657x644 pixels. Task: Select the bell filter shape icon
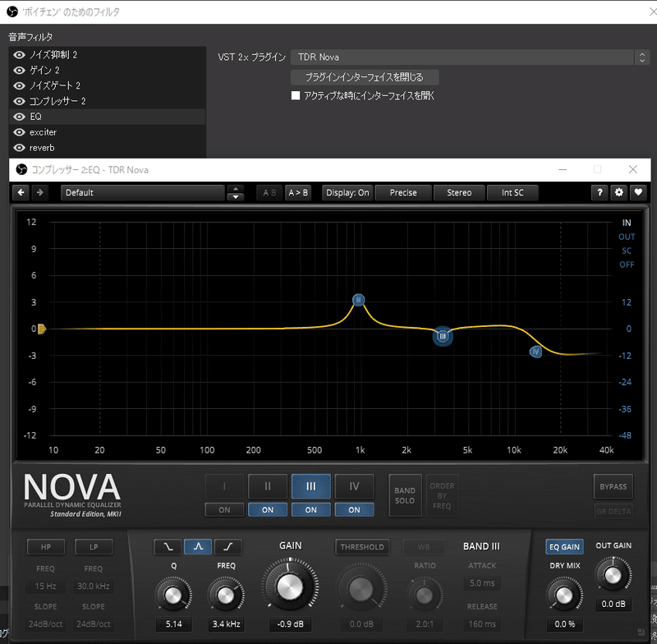198,547
